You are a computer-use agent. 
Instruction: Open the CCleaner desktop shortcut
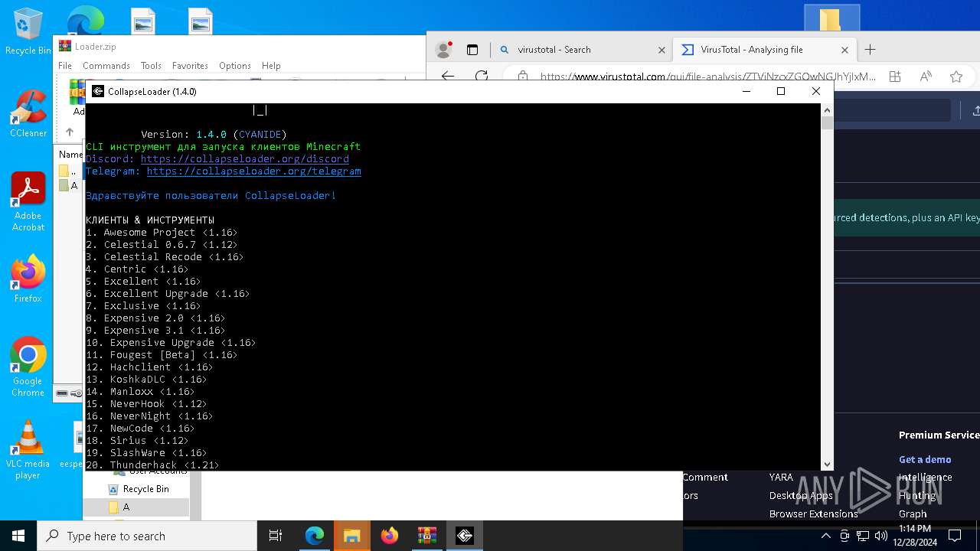pos(28,113)
